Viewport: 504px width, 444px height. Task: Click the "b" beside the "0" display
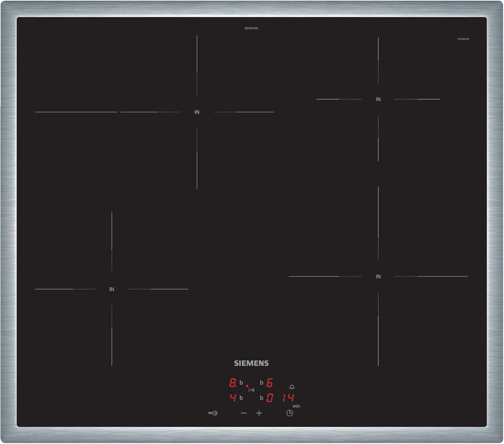(261, 398)
